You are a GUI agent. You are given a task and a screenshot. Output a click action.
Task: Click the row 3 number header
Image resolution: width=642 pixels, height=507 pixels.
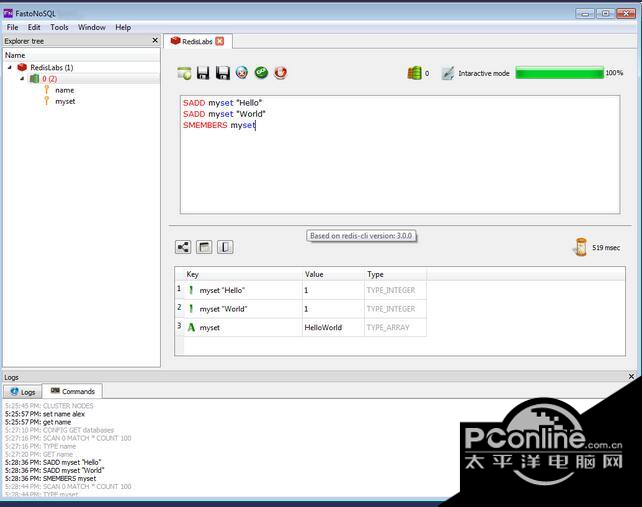click(x=179, y=326)
